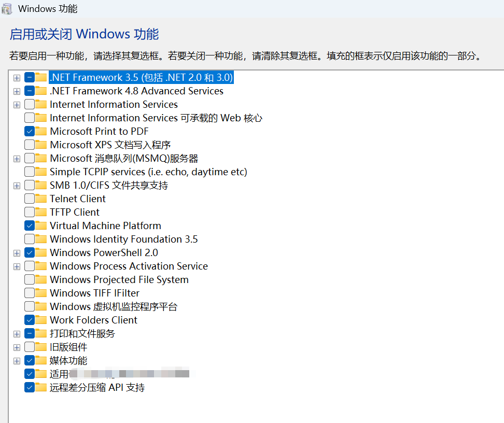Enable Simple TCPIP services checkbox
504x423 pixels.
pyautogui.click(x=30, y=172)
